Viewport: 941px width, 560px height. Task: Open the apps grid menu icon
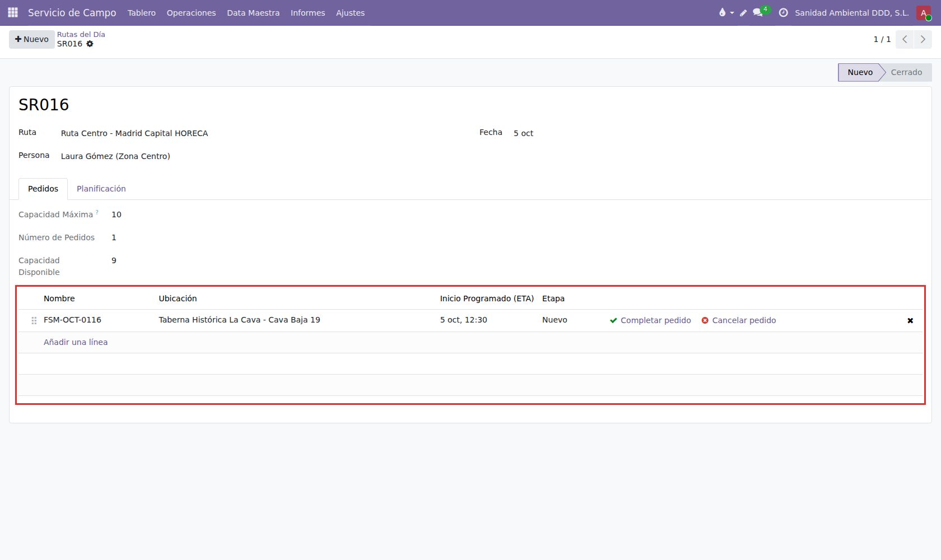click(13, 12)
